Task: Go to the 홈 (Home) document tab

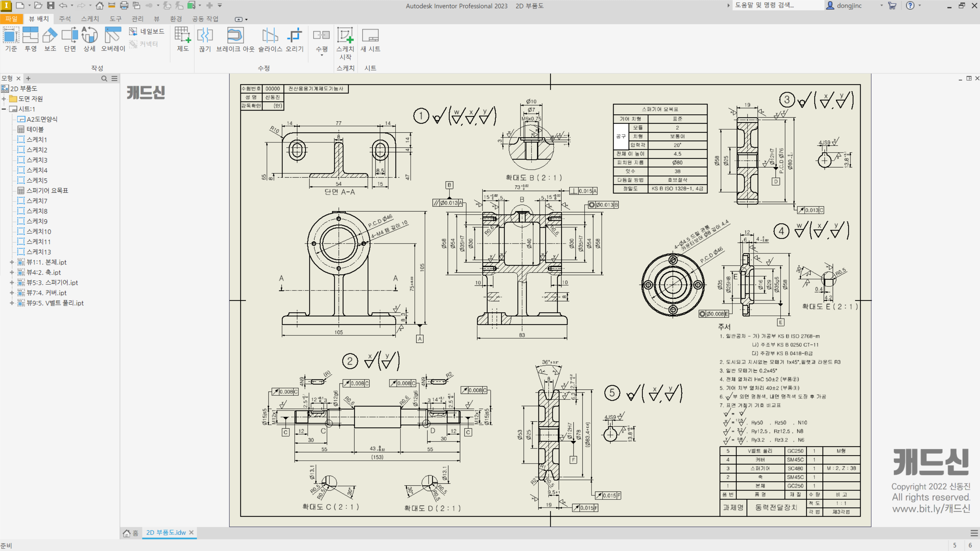Action: pos(131,533)
